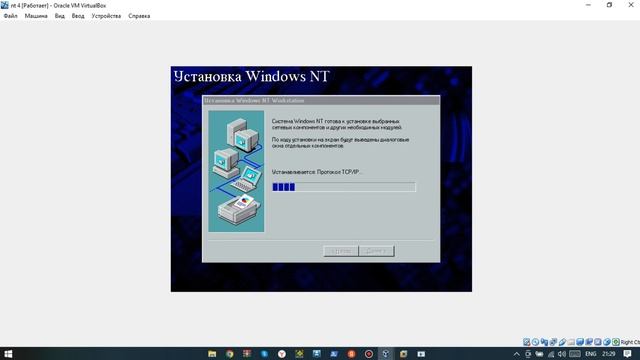Click the USB devices status icon
This screenshot has width=640, height=360.
(x=562, y=342)
